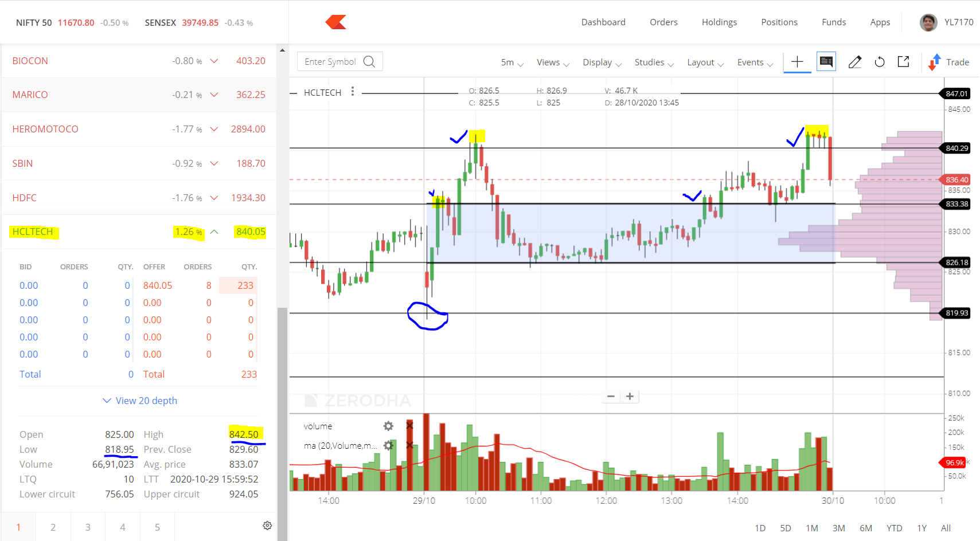Screen dimensions: 980x541
Task: Zoom out chart with minus button
Action: point(611,396)
